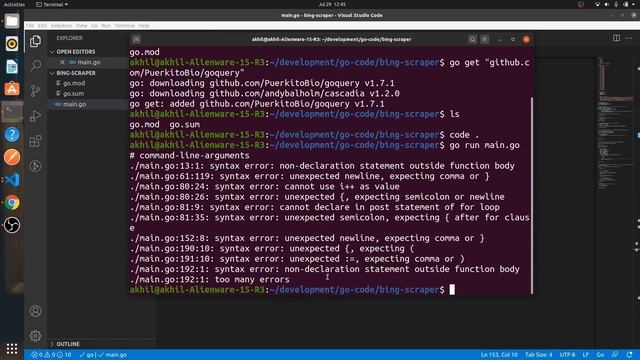Click the terminal window search icon
This screenshot has width=640, height=360.
[x=472, y=39]
